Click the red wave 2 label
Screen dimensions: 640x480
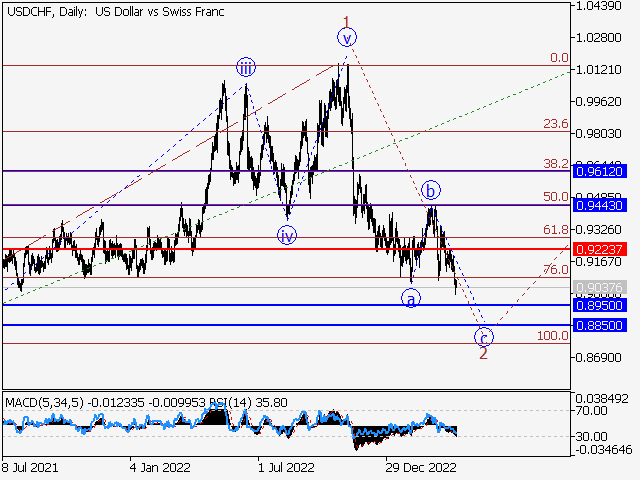pyautogui.click(x=483, y=353)
